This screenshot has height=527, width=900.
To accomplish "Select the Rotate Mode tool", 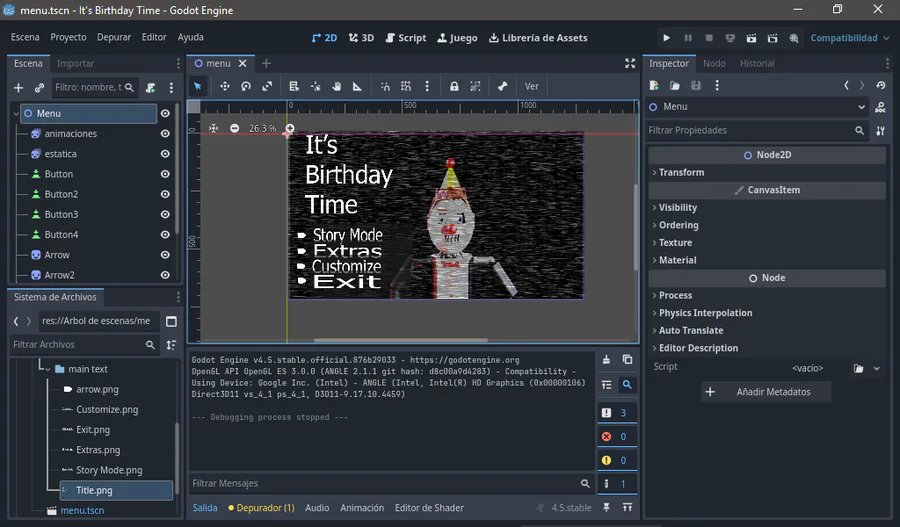I will pyautogui.click(x=246, y=86).
